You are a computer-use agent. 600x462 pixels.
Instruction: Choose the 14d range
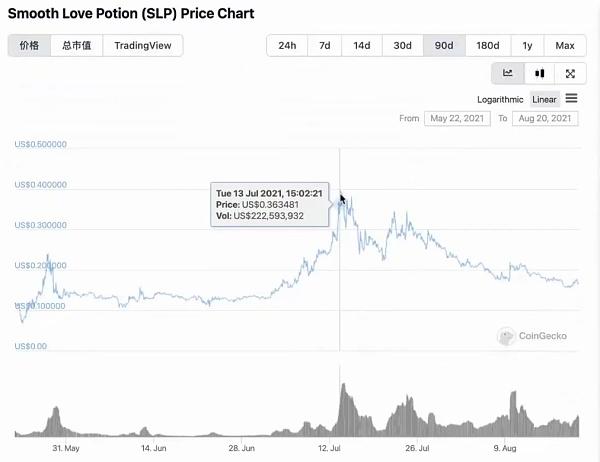tap(362, 46)
